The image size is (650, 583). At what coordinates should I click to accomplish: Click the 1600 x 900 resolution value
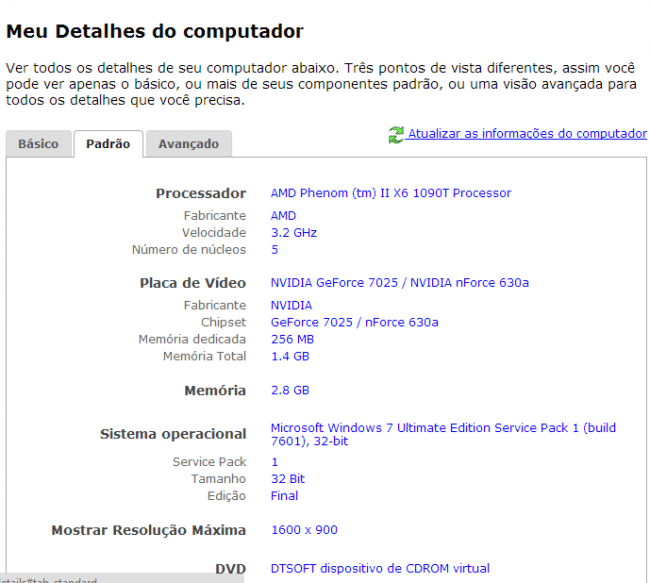304,530
